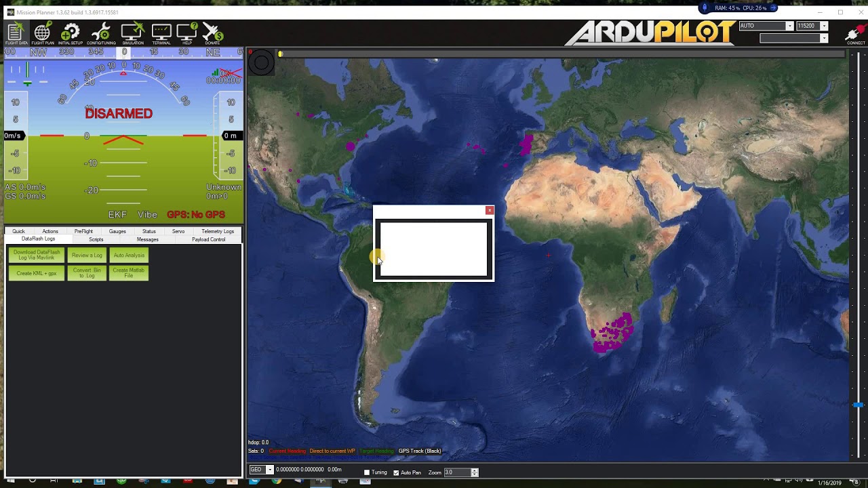Click the Donate airplane icon
This screenshot has width=868, height=488.
tap(212, 34)
